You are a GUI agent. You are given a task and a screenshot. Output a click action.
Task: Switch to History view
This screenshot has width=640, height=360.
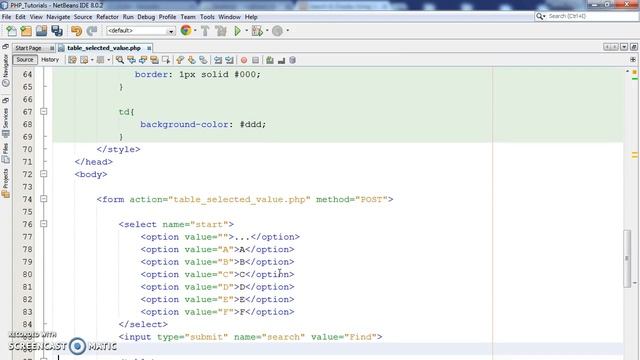(50, 60)
